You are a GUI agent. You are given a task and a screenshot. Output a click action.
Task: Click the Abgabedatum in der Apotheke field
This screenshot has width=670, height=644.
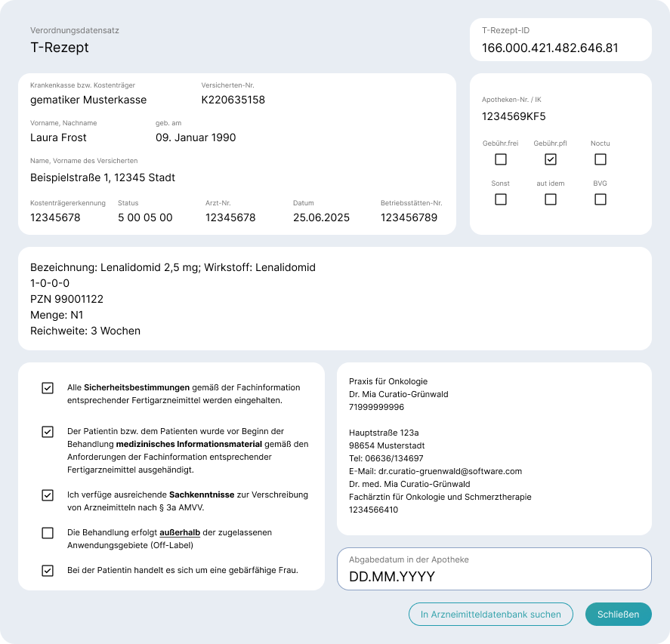point(494,569)
